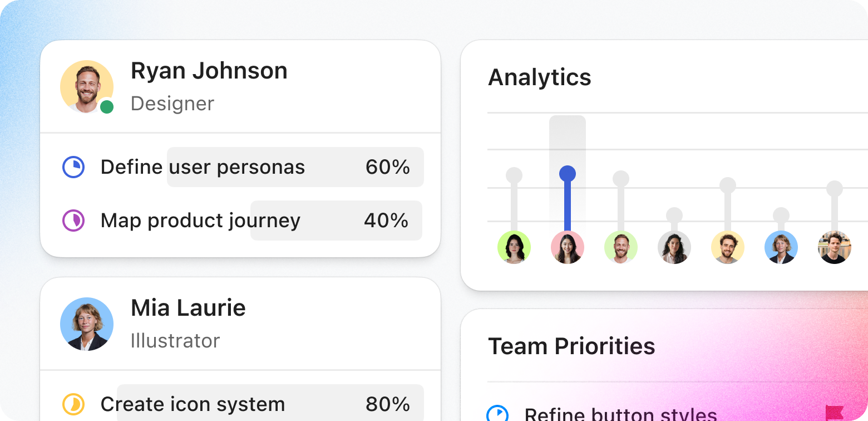The width and height of the screenshot is (868, 421).
Task: Select the chart avatar with blue background
Action: [x=781, y=247]
